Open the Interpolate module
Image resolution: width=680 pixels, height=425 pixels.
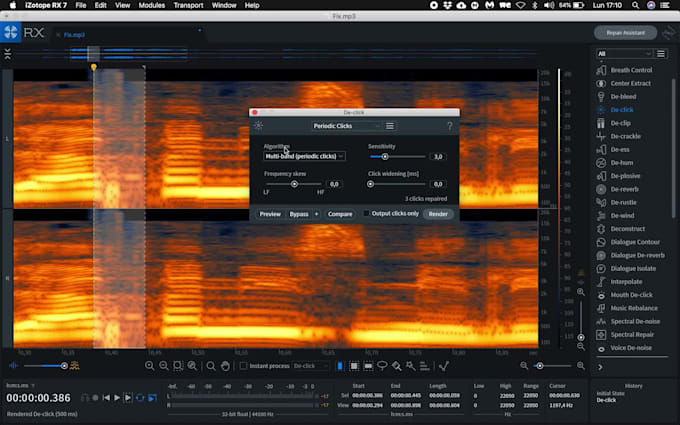pyautogui.click(x=625, y=282)
